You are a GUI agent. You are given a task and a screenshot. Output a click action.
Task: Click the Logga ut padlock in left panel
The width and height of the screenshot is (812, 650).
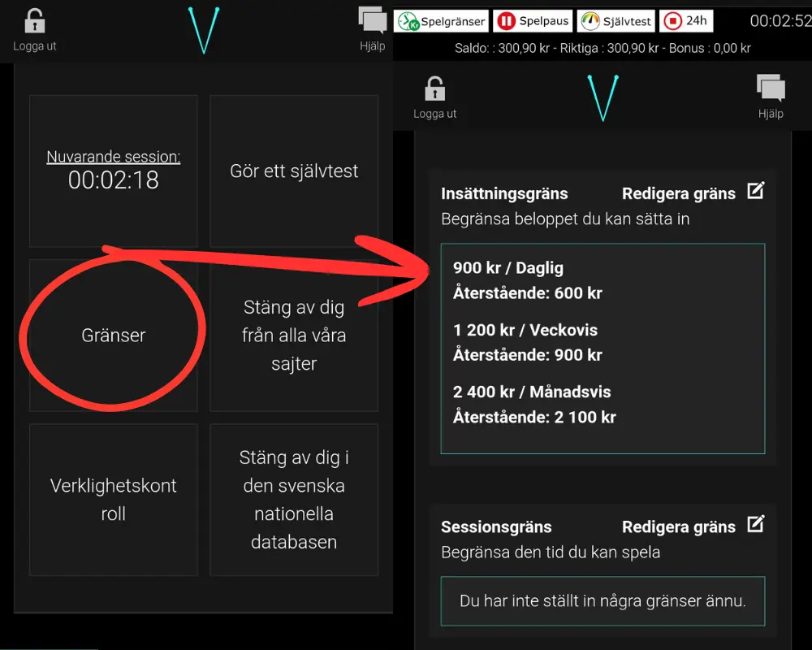35,21
